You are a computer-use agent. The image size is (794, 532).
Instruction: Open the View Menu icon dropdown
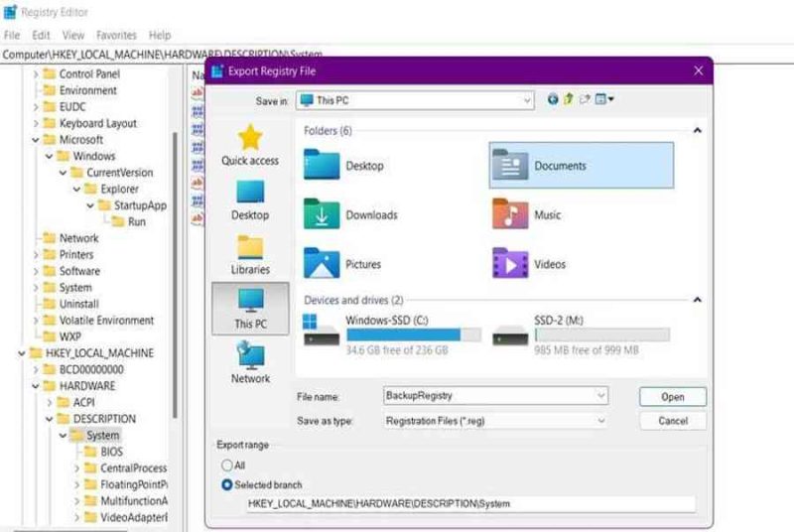pos(604,99)
